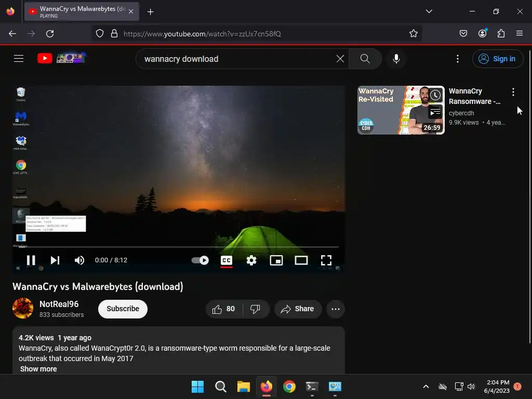This screenshot has height=399, width=532.
Task: Clear the search query with X
Action: (340, 59)
